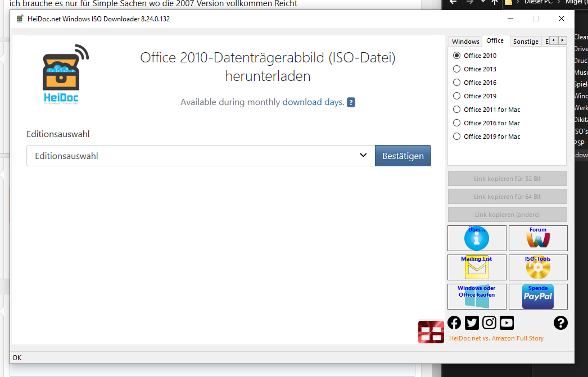The width and height of the screenshot is (588, 377).
Task: Open the download days link
Action: pos(313,102)
